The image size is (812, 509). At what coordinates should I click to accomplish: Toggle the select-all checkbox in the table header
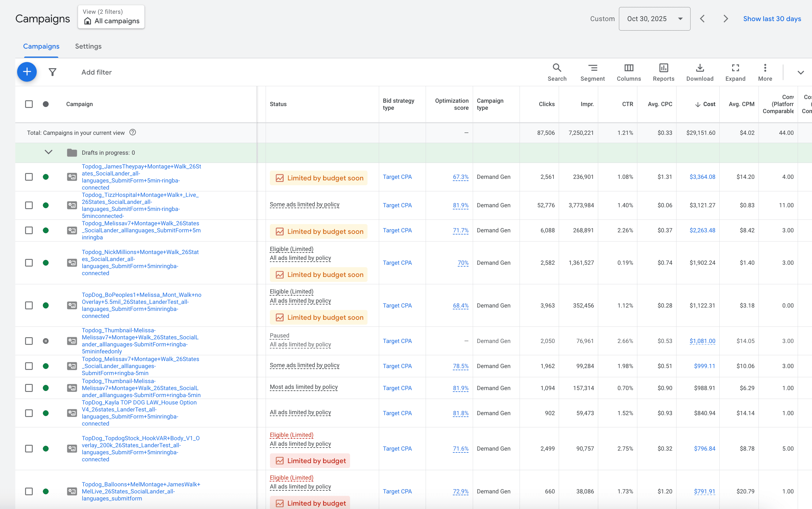click(29, 104)
